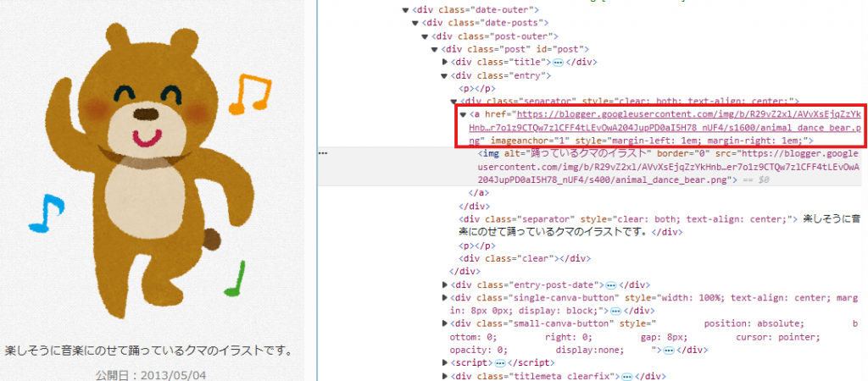Click the "display:none;" style text
This screenshot has height=381, width=868.
pos(589,350)
